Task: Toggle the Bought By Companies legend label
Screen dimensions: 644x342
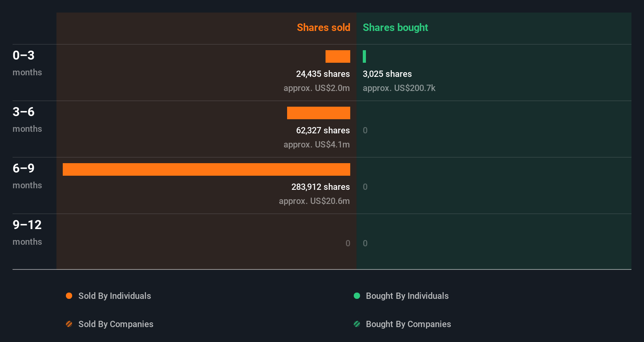Action: (x=408, y=324)
